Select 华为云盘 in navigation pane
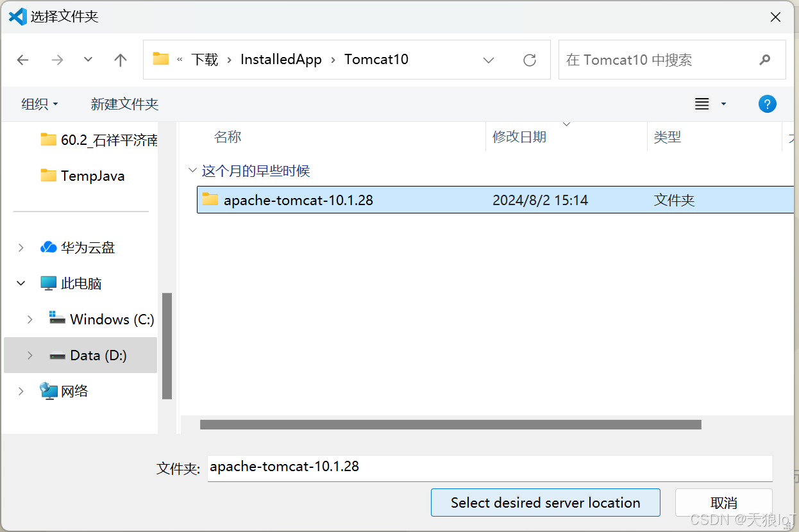The width and height of the screenshot is (799, 532). [78, 247]
